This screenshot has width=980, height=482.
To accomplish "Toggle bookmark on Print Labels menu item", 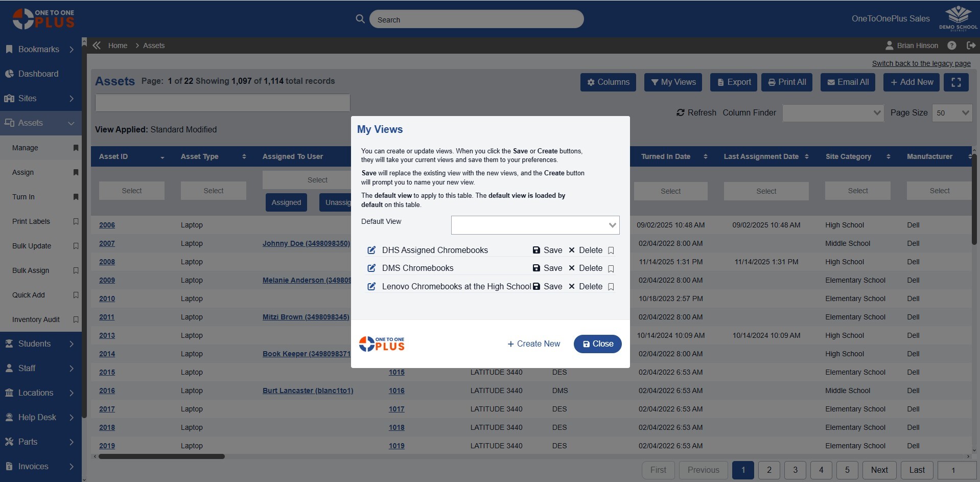I will tap(76, 221).
